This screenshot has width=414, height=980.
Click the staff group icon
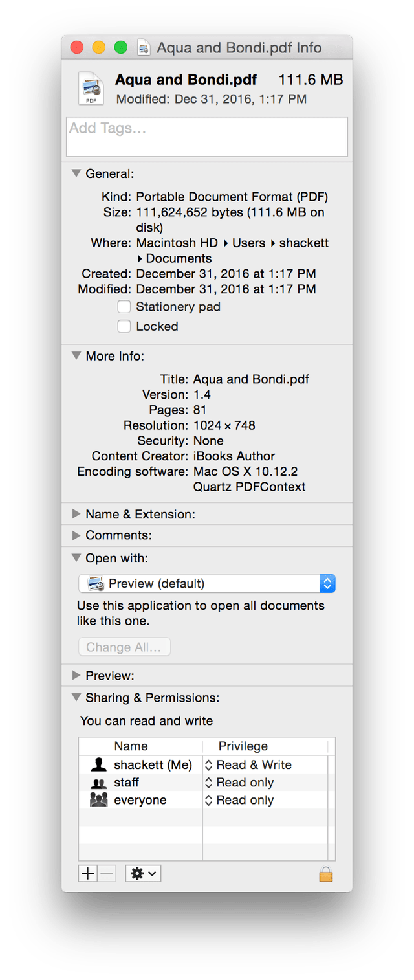point(98,783)
